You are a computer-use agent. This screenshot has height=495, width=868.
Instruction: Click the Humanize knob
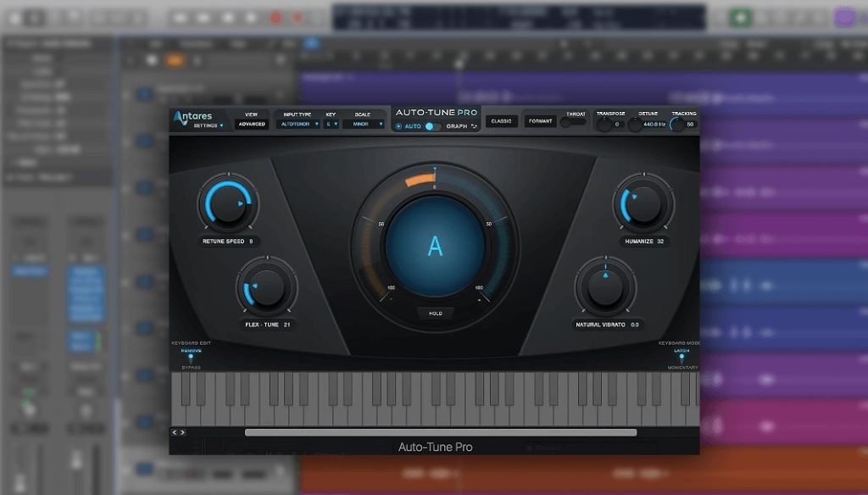pyautogui.click(x=643, y=203)
